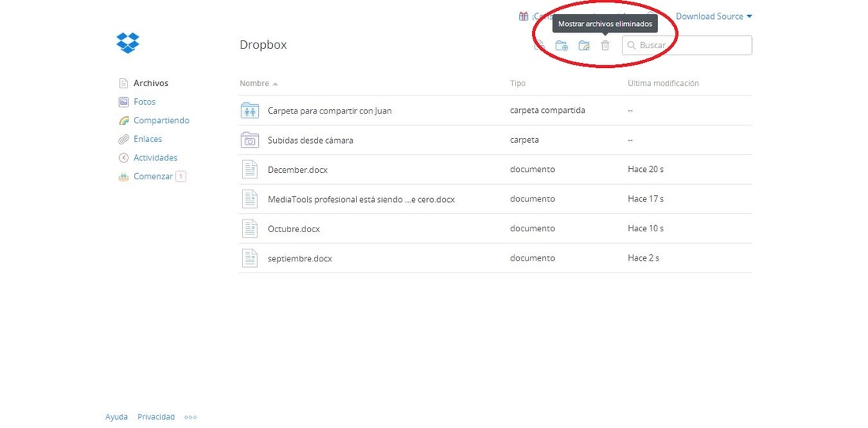
Task: Open the three-dots more menu in footer
Action: pos(190,417)
